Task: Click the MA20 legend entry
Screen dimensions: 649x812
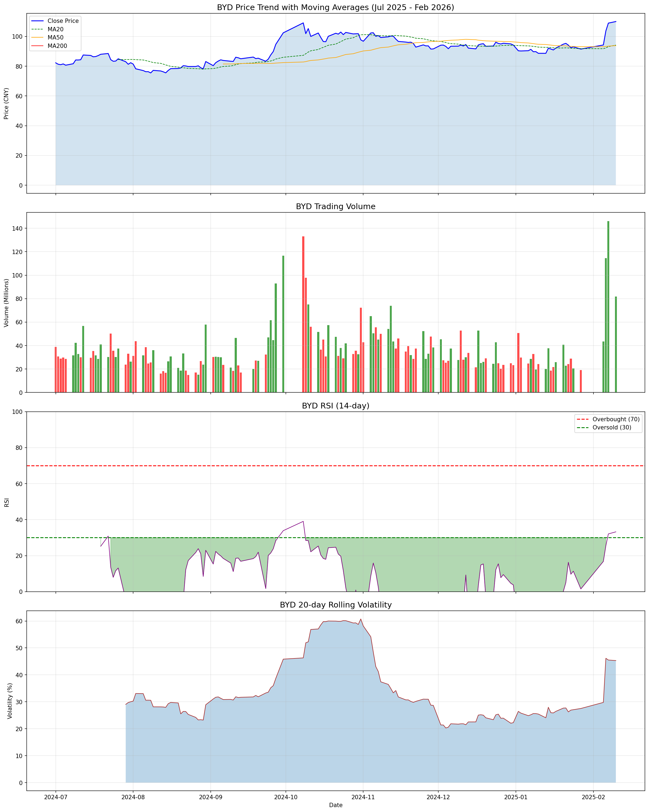Action: [55, 29]
